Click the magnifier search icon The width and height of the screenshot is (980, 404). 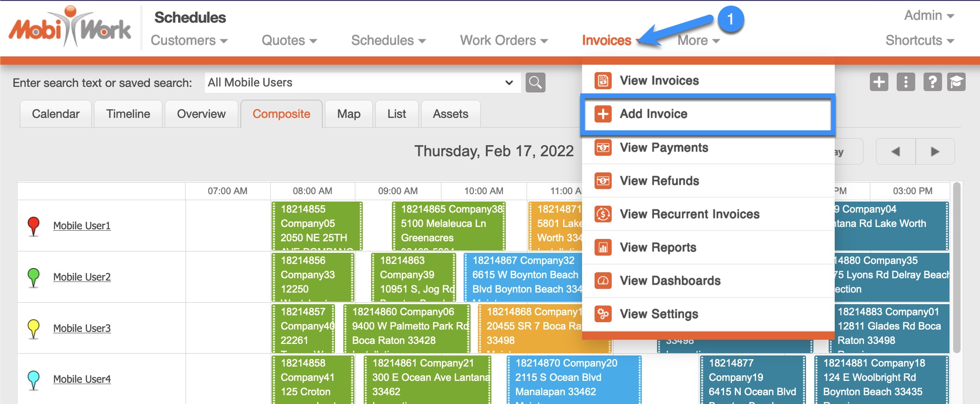(x=535, y=83)
